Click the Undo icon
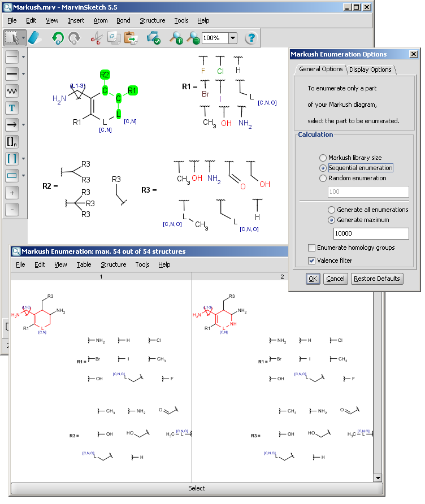Viewport: 425px width, 504px height. pos(58,38)
